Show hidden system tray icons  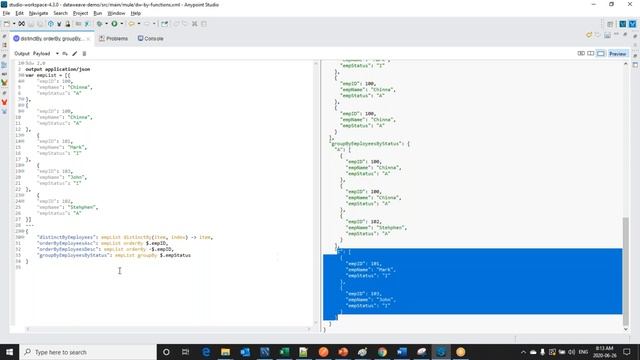click(523, 352)
